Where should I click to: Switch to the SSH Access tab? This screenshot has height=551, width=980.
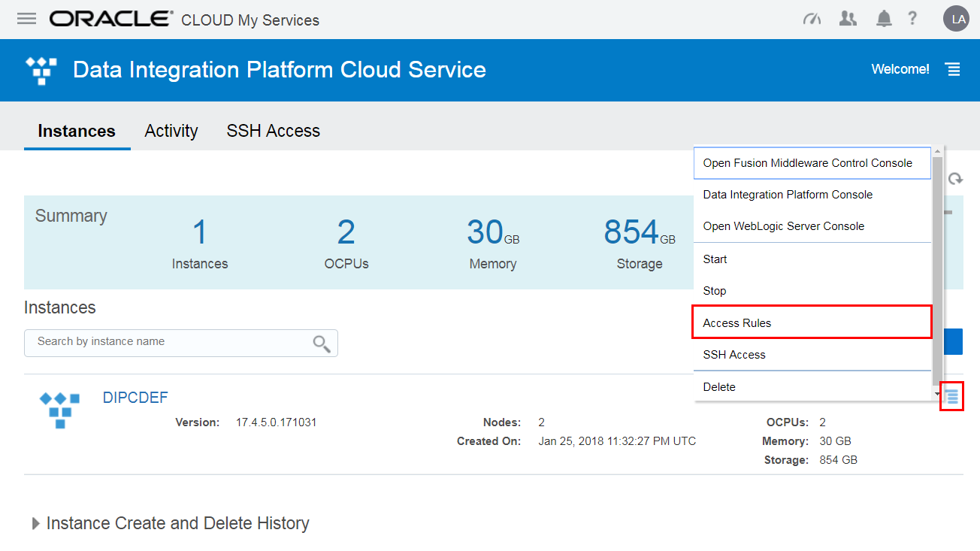[273, 130]
